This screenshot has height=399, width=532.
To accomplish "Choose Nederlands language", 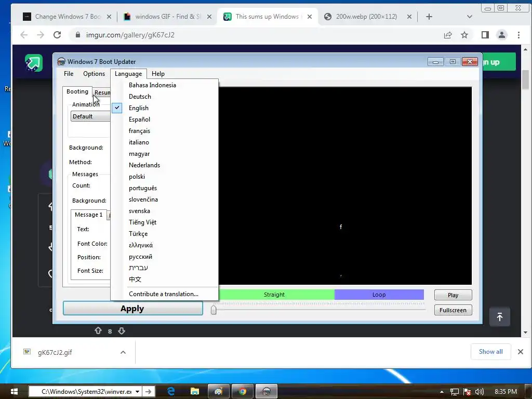I will pyautogui.click(x=165, y=165).
